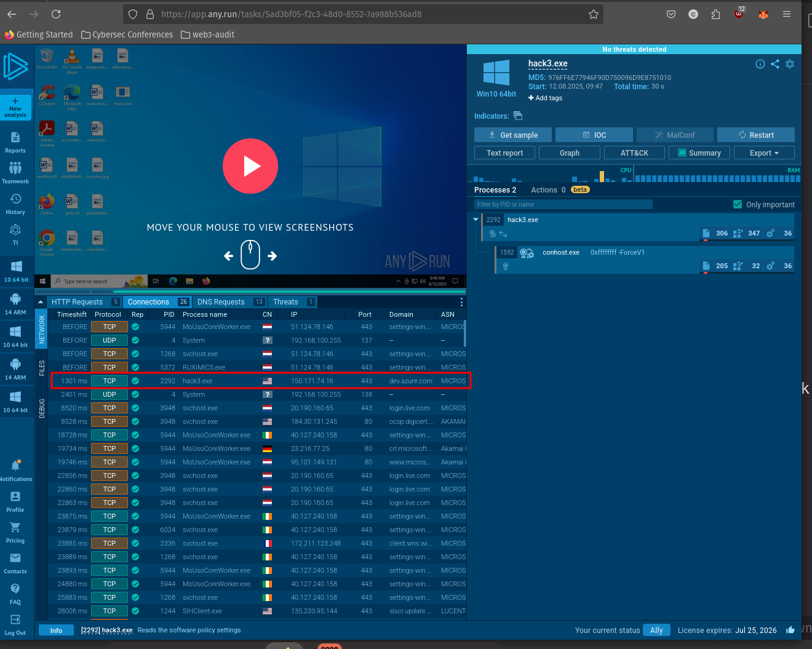
Task: Open the uBlock extension icon
Action: coord(739,14)
